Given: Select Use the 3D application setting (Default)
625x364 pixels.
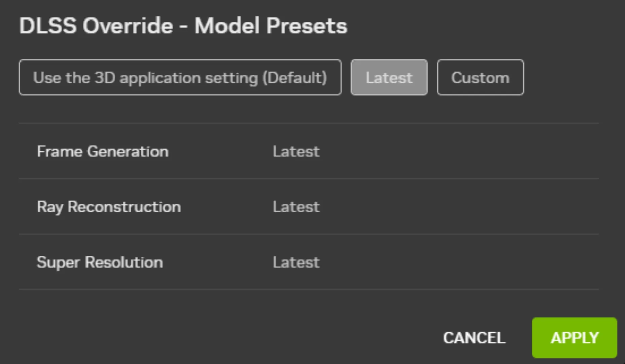Looking at the screenshot, I should pos(180,78).
